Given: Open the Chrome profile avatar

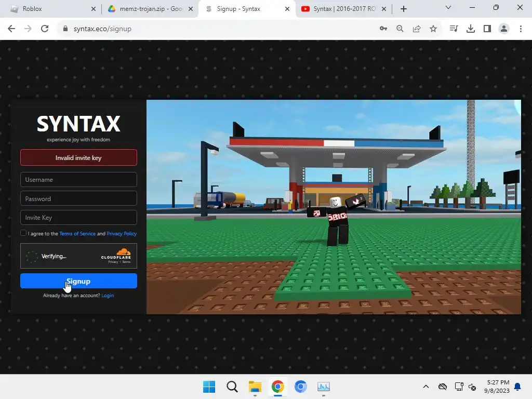Looking at the screenshot, I should click(x=504, y=29).
